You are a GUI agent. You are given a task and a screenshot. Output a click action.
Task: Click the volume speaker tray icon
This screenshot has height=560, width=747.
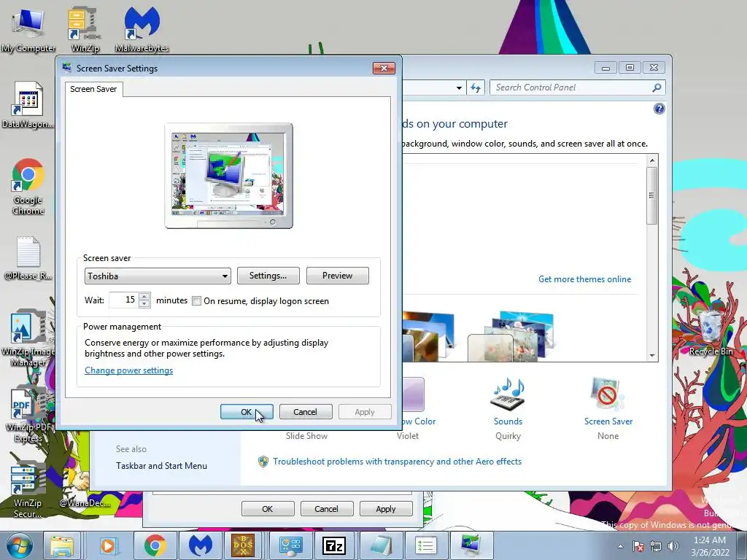click(x=673, y=546)
